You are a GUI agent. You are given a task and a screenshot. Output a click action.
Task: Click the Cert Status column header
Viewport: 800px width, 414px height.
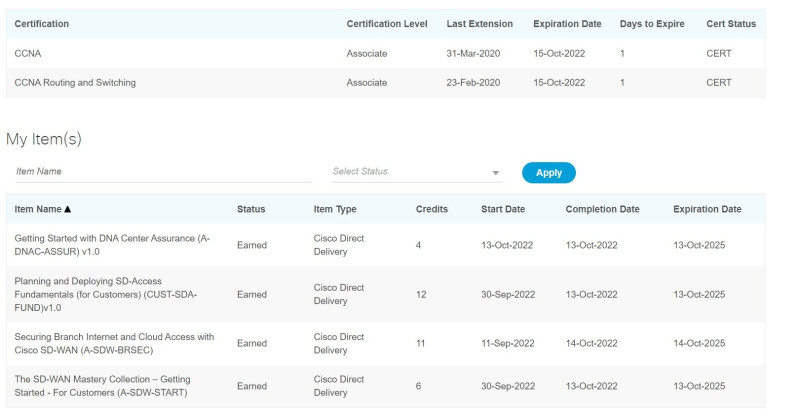(731, 24)
